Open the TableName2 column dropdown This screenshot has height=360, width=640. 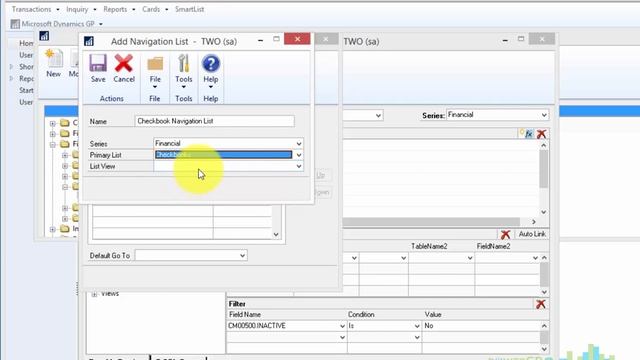(x=470, y=258)
